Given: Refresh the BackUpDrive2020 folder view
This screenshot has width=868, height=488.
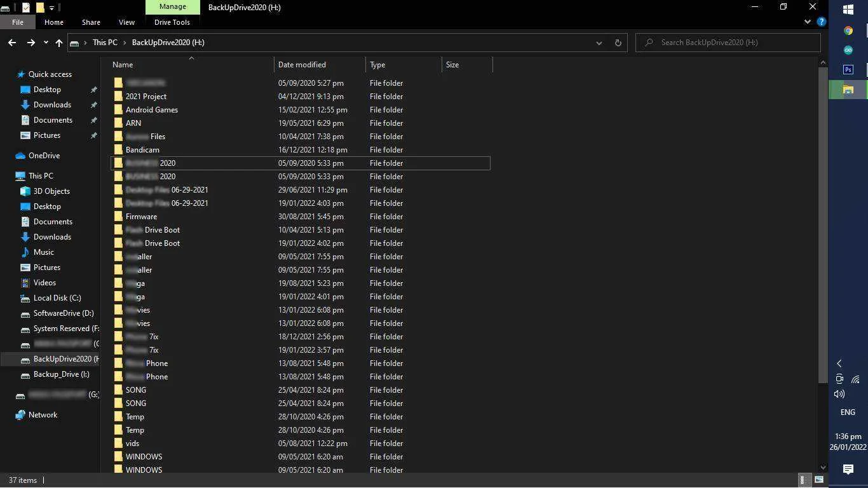Looking at the screenshot, I should point(618,43).
